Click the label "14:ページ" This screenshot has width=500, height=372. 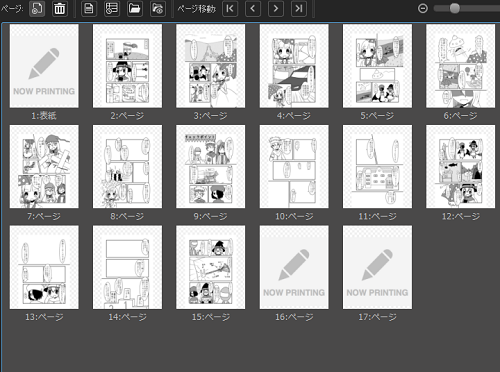pyautogui.click(x=127, y=317)
